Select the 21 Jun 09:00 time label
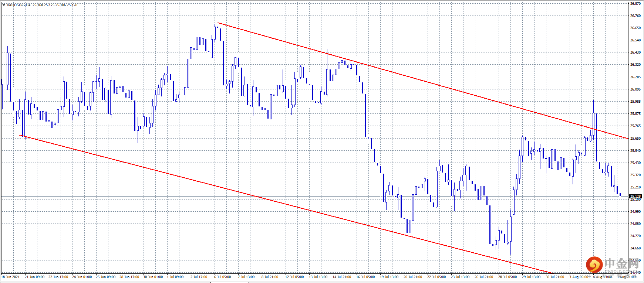The image size is (644, 283). point(34,277)
